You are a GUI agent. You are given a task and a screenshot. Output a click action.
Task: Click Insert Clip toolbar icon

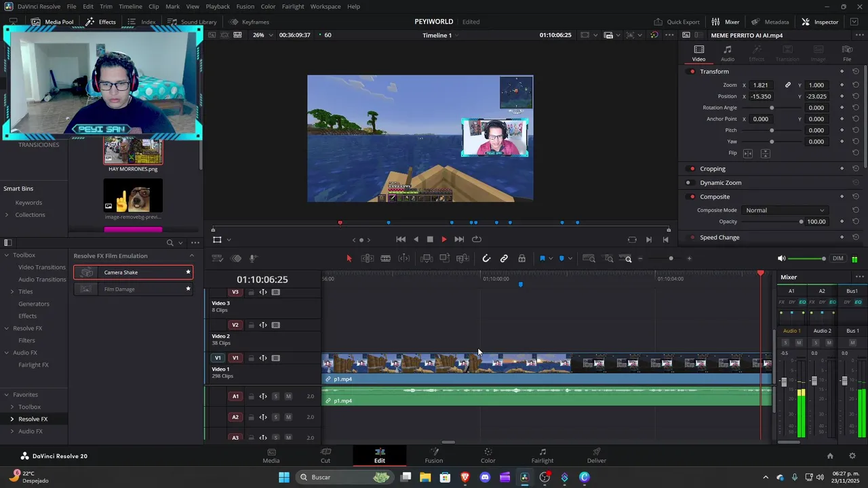point(427,258)
